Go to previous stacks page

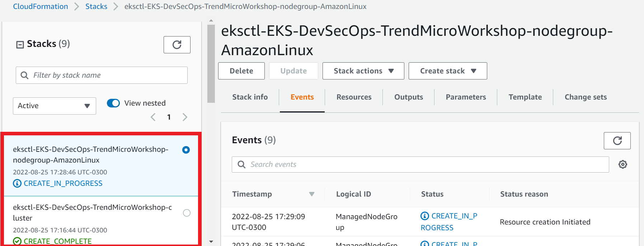pyautogui.click(x=153, y=117)
